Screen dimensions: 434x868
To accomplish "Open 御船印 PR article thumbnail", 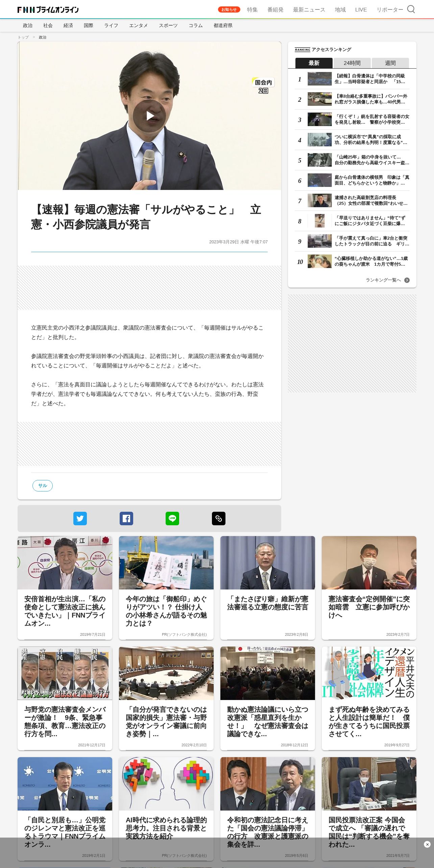I will [166, 563].
